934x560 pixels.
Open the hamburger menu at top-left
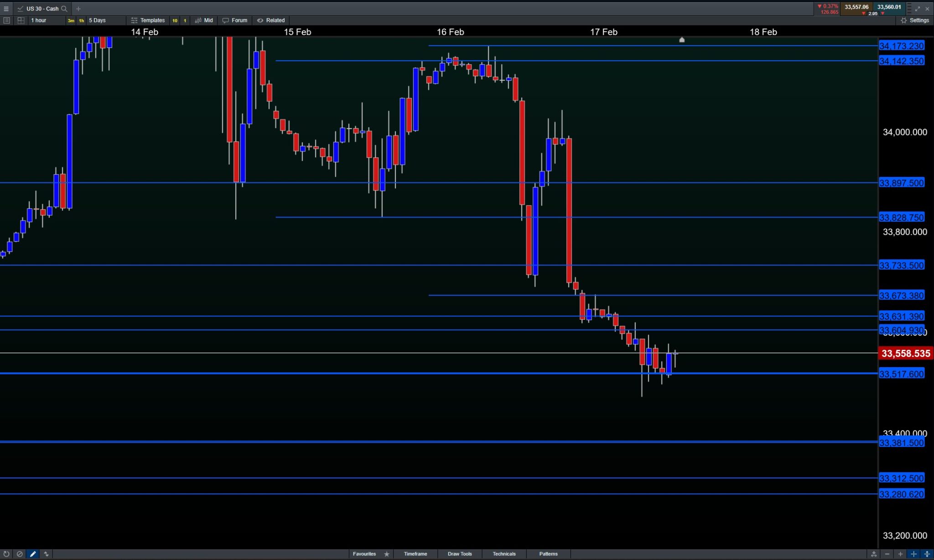(6, 9)
